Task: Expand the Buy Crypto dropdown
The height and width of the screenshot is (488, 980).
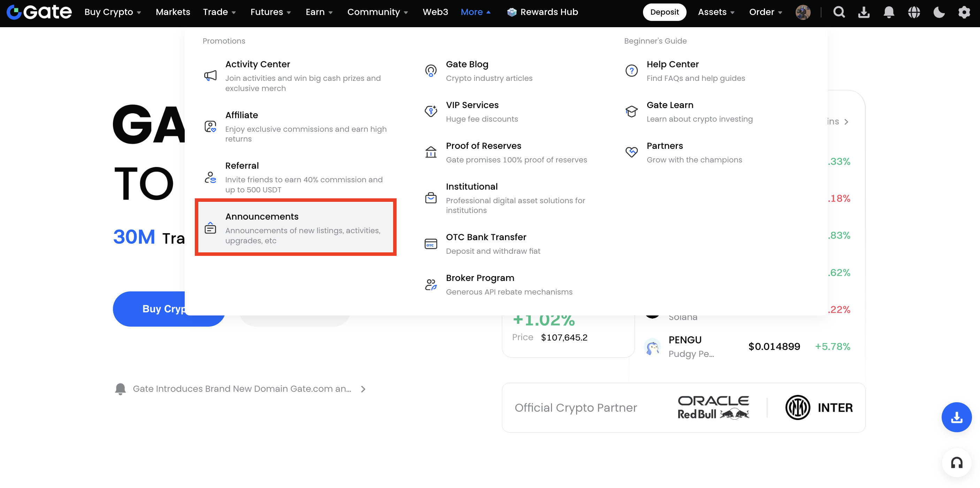Action: point(113,12)
